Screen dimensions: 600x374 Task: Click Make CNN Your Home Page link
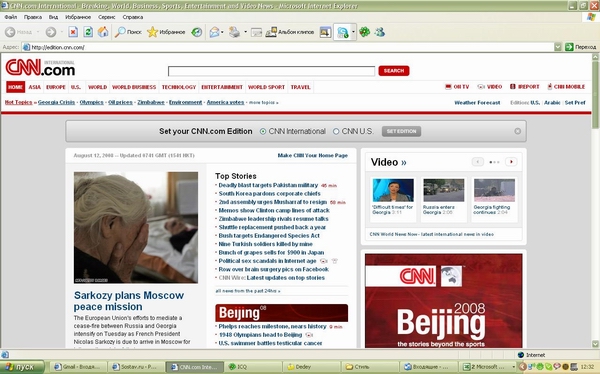(x=313, y=155)
